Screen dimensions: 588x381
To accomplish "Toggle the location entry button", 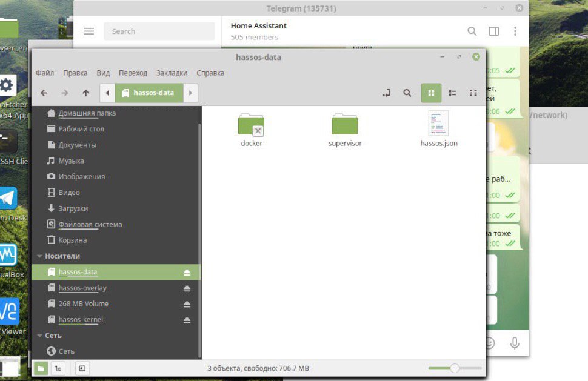I will click(x=386, y=93).
